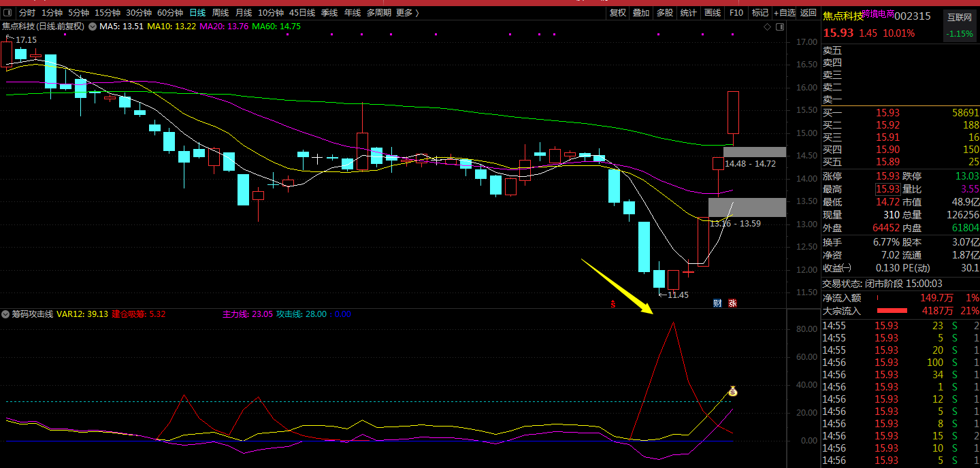The width and height of the screenshot is (980, 468).
Task: Click the 主力线: 23.05 label
Action: (x=248, y=314)
